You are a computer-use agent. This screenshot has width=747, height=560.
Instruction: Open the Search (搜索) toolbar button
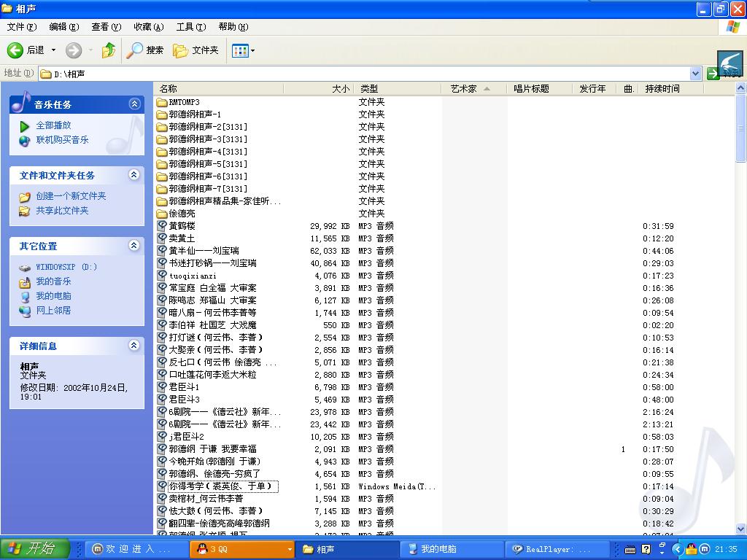coord(145,50)
